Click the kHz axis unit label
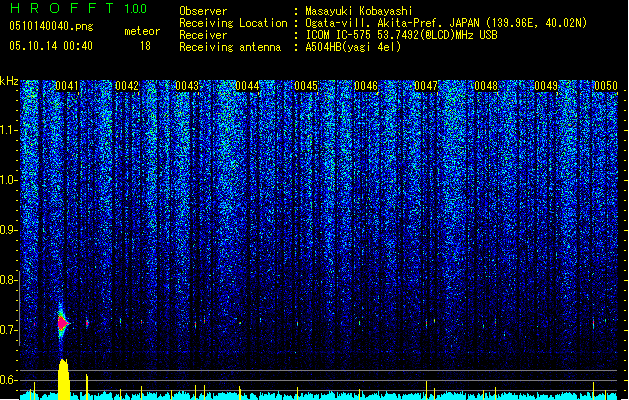Image resolution: width=629 pixels, height=400 pixels. pos(9,81)
